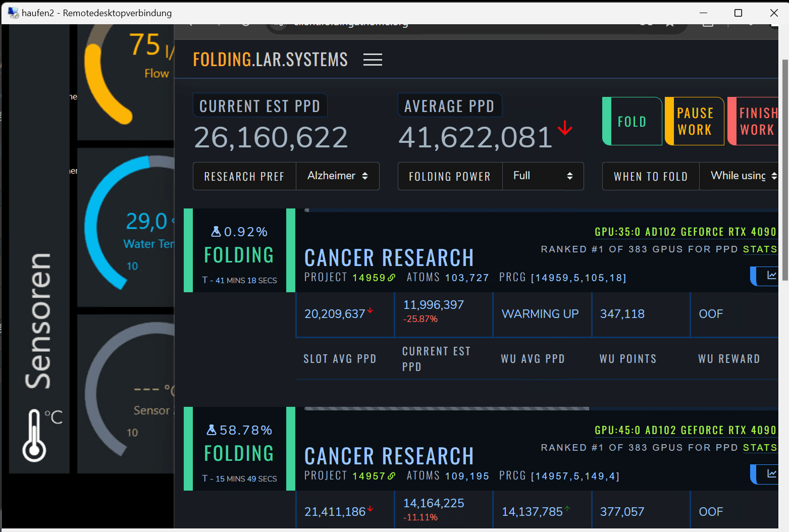Click the CURRENT EST PPD heading box
Screen dimensions: 789x532
coord(260,106)
